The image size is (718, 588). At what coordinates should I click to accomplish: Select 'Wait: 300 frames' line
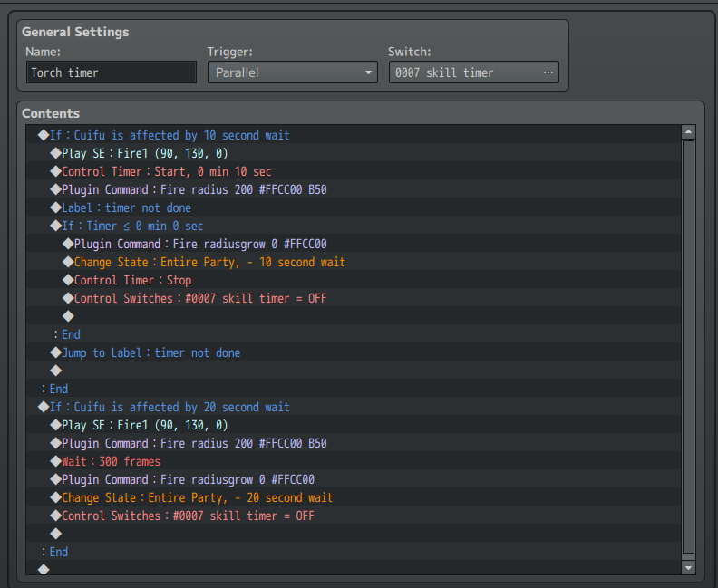coord(353,461)
